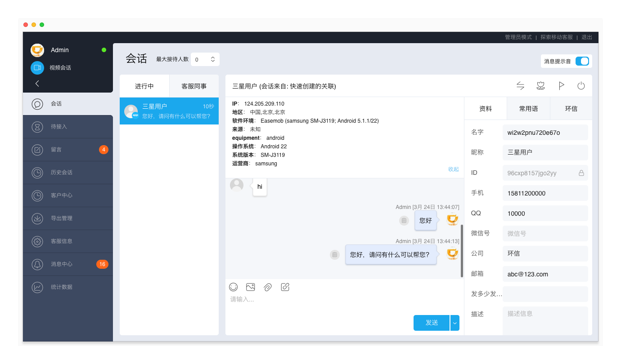Screen dimensions: 621x364
Task: Click the 描述 description text area
Action: (x=545, y=320)
